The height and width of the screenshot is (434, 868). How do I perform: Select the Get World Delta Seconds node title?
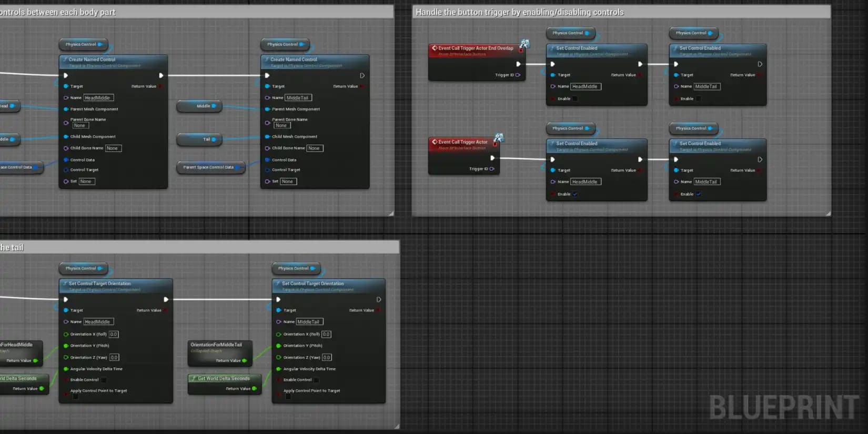[224, 378]
